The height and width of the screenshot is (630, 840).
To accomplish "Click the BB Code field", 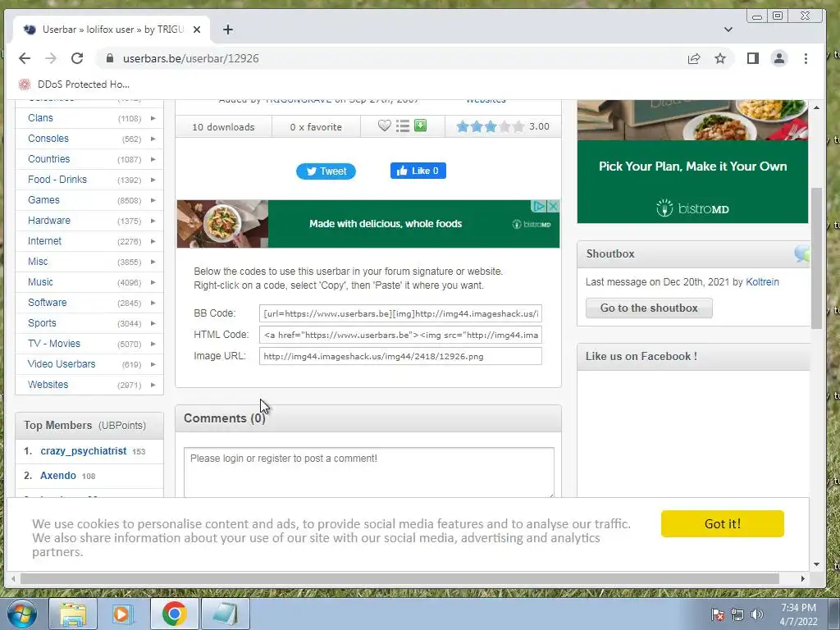I will coord(400,313).
